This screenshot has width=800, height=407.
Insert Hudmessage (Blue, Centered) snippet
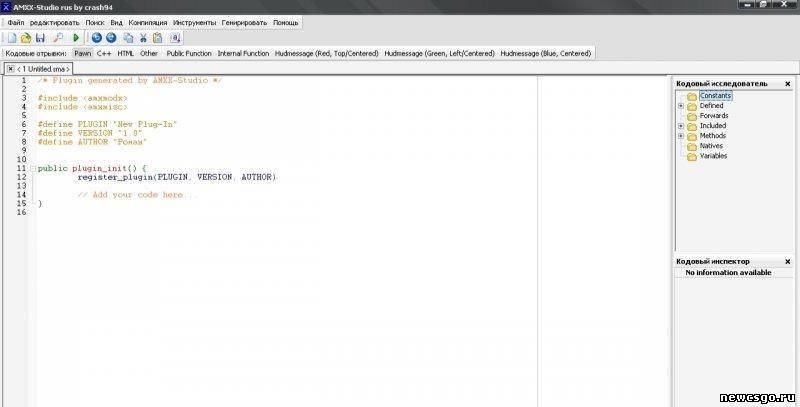click(x=545, y=53)
